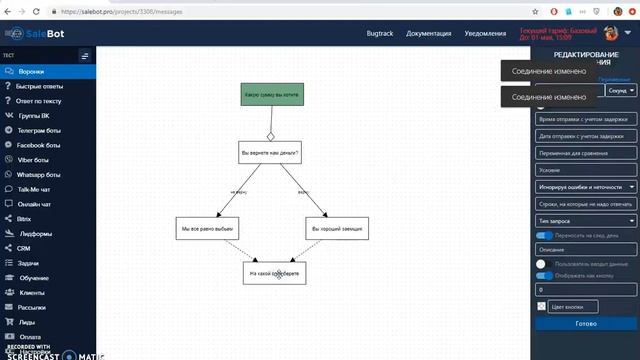The width and height of the screenshot is (640, 360).
Task: Click the Оплата card icon
Action: pos(9,336)
